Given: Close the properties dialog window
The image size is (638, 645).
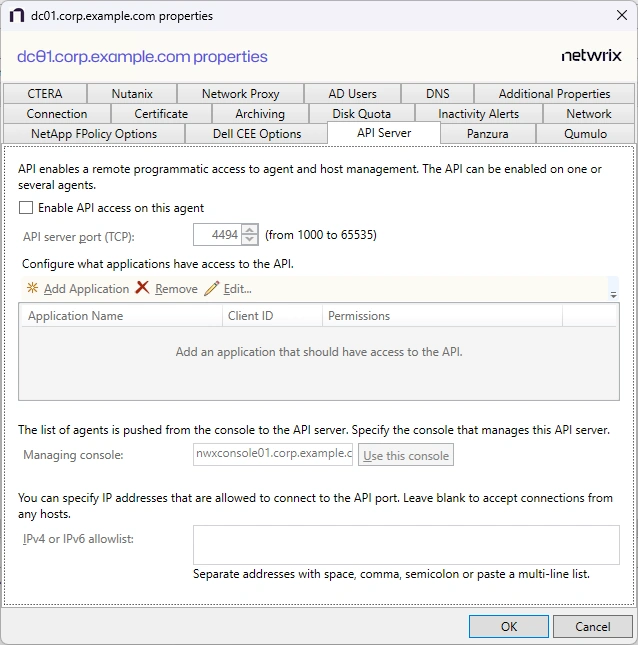Looking at the screenshot, I should point(614,16).
